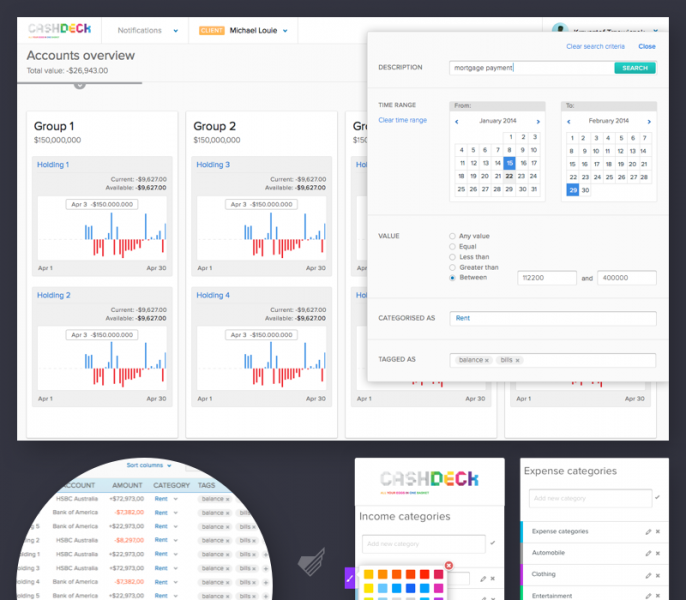The height and width of the screenshot is (600, 686).
Task: Click the Close link in search panel
Action: [x=647, y=46]
